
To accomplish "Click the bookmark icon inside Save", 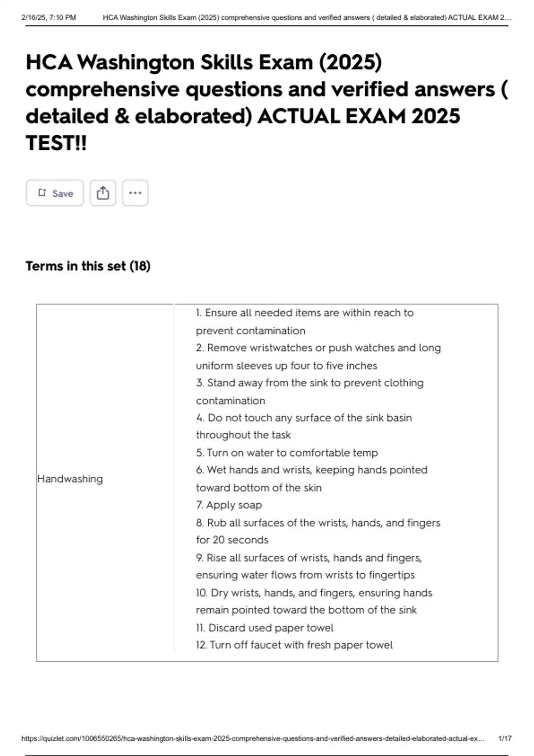I will coord(42,193).
